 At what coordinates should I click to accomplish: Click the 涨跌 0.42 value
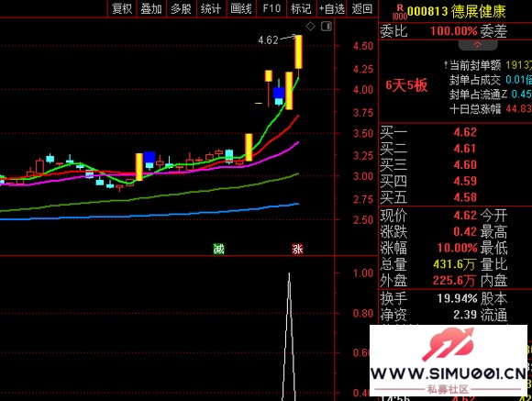point(465,231)
